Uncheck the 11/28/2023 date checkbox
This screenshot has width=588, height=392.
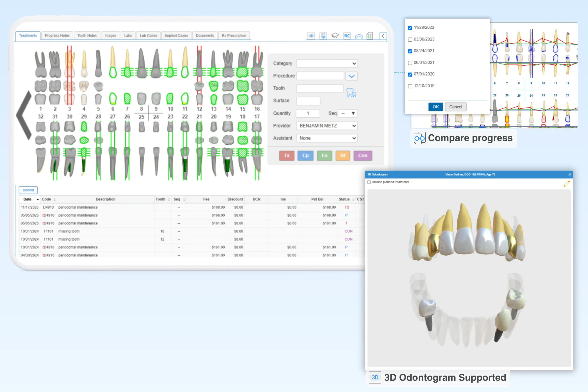[x=410, y=28]
